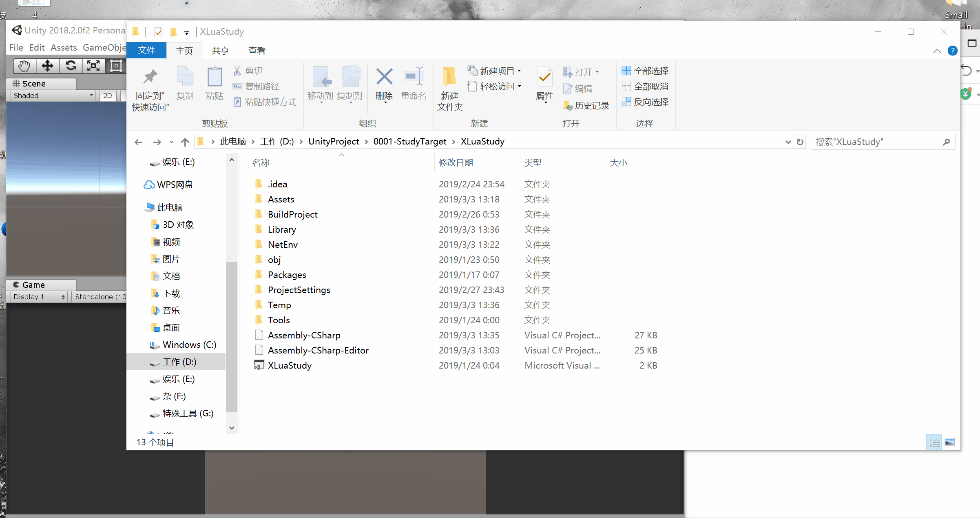This screenshot has height=518, width=980.
Task: Select Unity Move tool
Action: [x=47, y=66]
